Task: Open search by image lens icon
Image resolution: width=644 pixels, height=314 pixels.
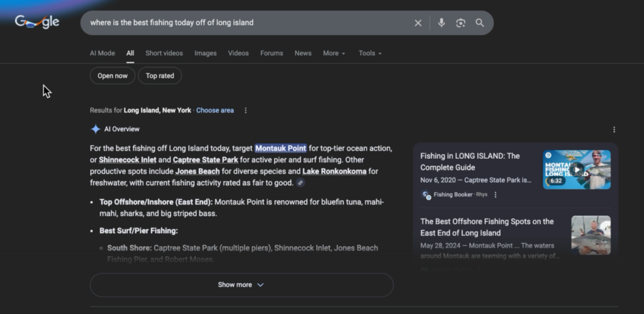Action: [460, 23]
